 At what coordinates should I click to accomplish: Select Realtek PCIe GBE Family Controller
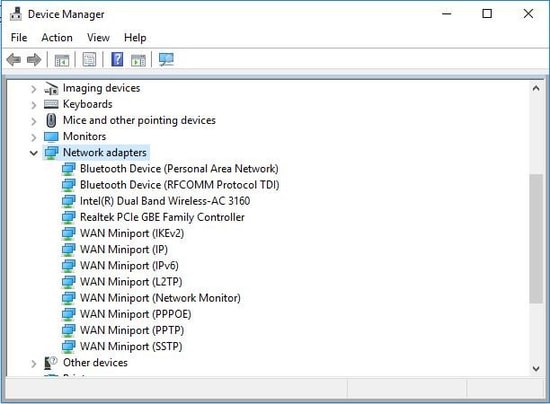tap(162, 217)
